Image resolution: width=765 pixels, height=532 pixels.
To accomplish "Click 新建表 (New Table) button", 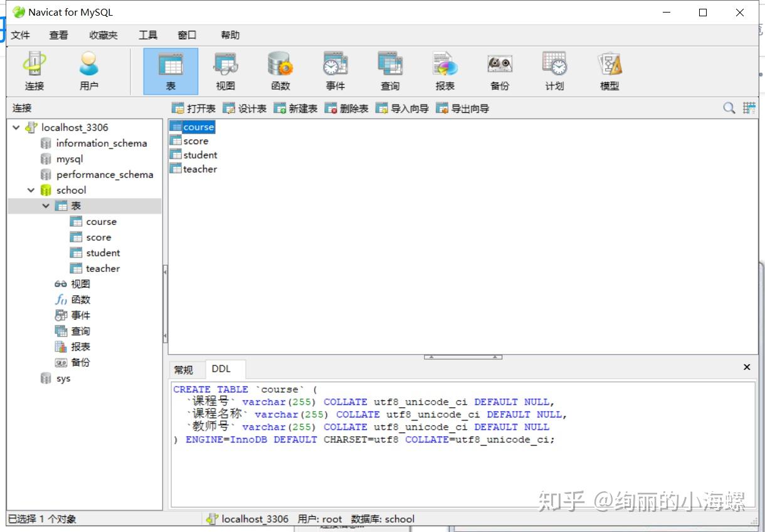I will click(x=296, y=108).
